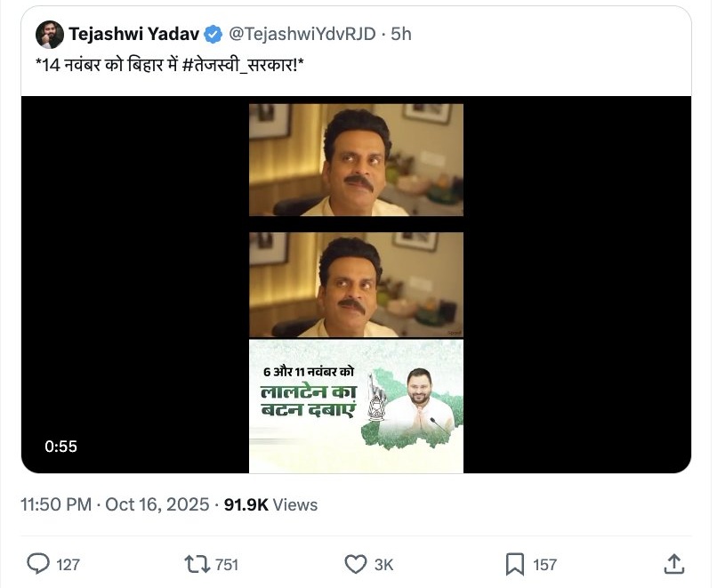Viewport: 717px width, 588px height.
Task: Click the 157 bookmarks count
Action: click(x=544, y=564)
